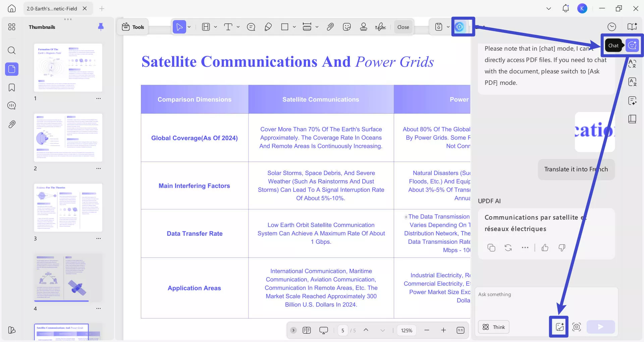Viewport: 644px width, 342px height.
Task: Click the screenshot capture icon in chat
Action: 576,327
